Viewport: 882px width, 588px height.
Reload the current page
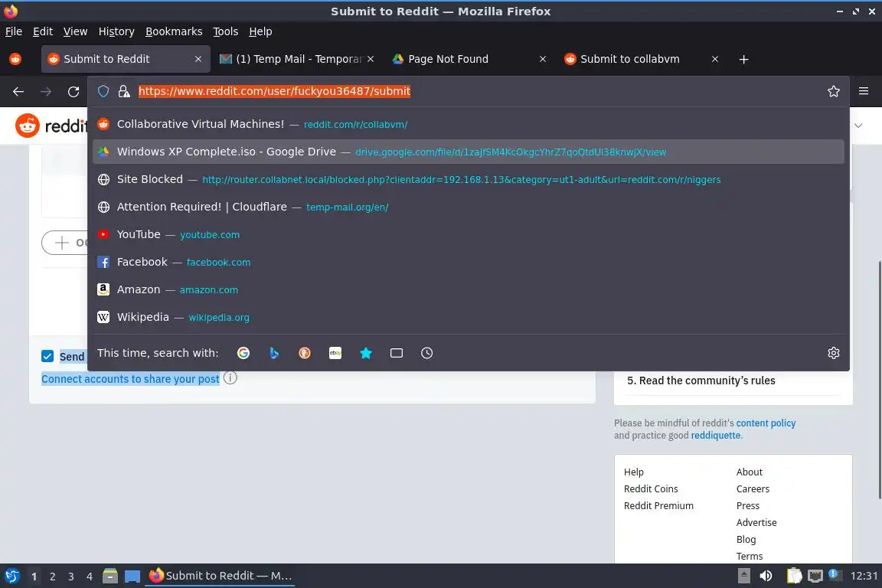[x=73, y=91]
